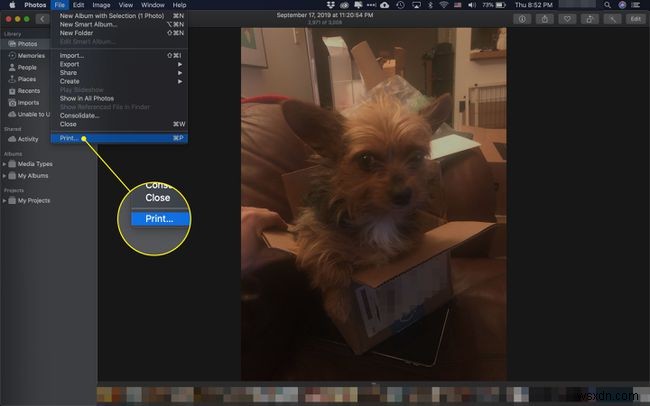Expand the My Albums disclosure triangle
This screenshot has height=406, width=650.
coord(4,176)
